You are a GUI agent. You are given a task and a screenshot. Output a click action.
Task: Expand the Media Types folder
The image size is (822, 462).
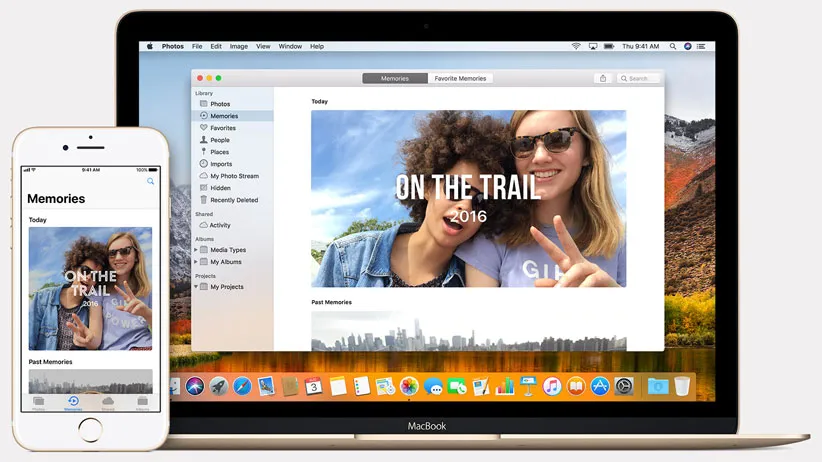point(196,250)
